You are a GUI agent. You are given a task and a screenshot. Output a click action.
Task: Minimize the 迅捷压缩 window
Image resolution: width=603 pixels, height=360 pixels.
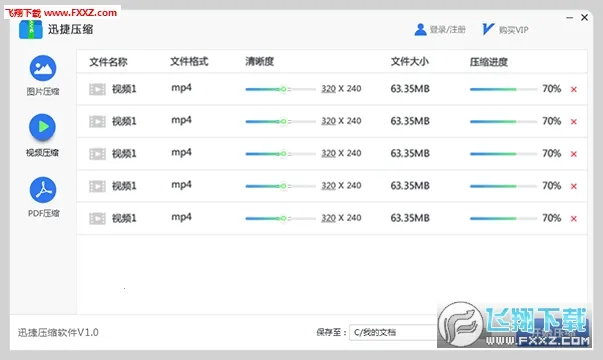click(570, 18)
